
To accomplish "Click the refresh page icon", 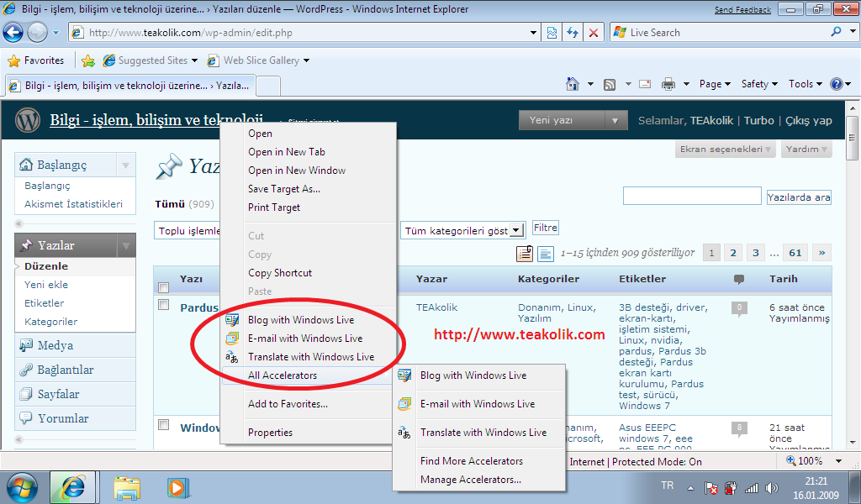I will (573, 33).
